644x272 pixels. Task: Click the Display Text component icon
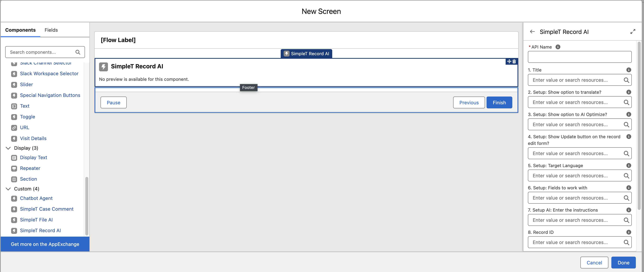[x=14, y=158]
